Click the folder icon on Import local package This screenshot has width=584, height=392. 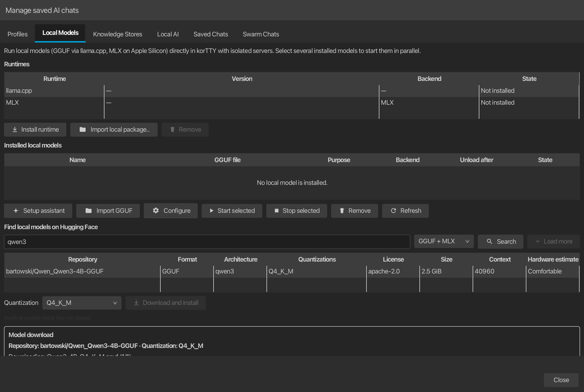pyautogui.click(x=82, y=129)
